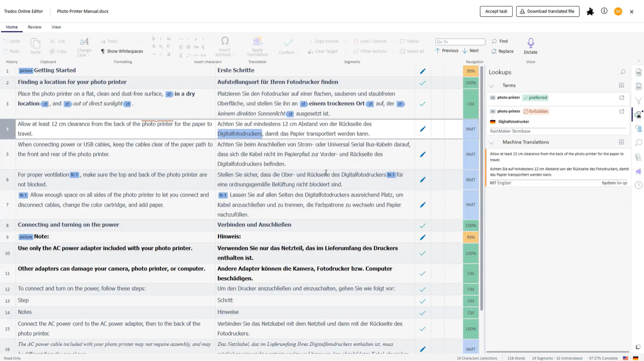Toggle strikethrough formatting
The width and height of the screenshot is (644, 361).
pyautogui.click(x=154, y=47)
